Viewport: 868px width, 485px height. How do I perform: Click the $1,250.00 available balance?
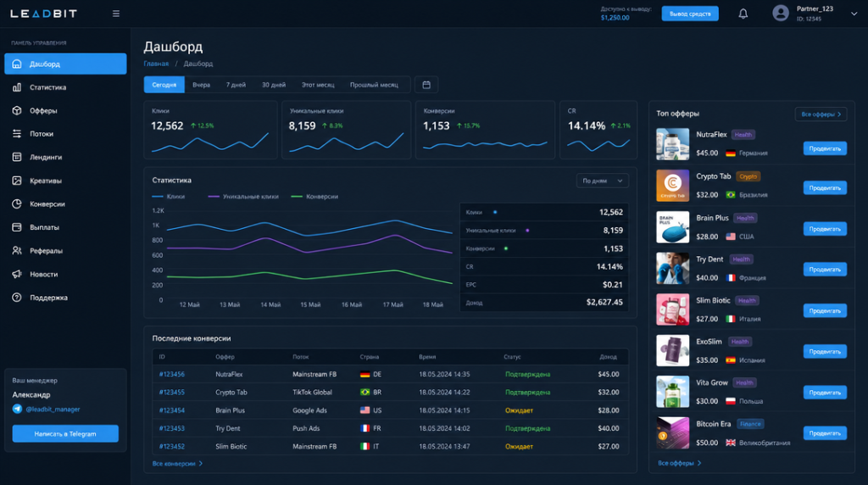point(615,18)
